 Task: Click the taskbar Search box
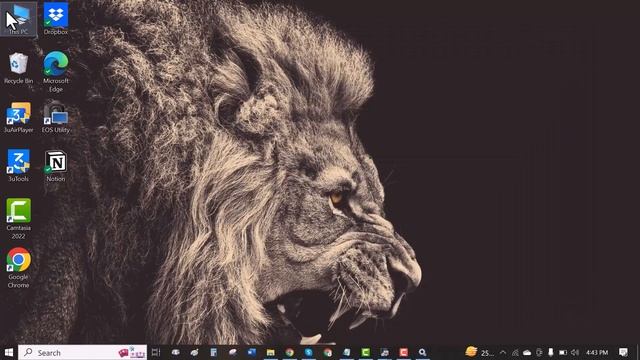point(82,352)
